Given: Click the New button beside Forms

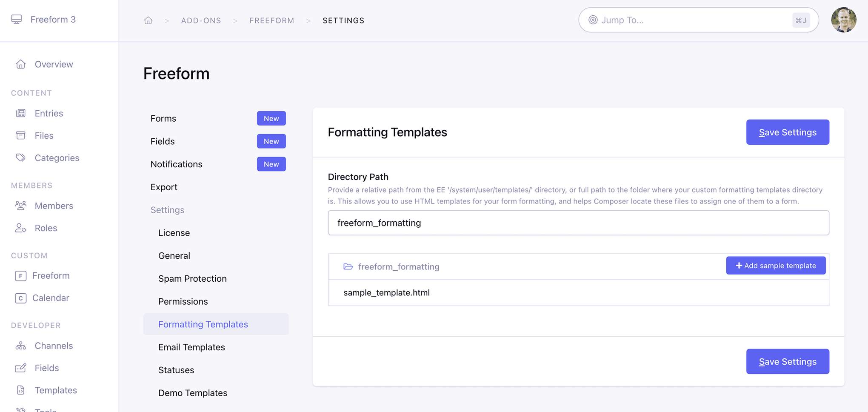Looking at the screenshot, I should pos(271,118).
